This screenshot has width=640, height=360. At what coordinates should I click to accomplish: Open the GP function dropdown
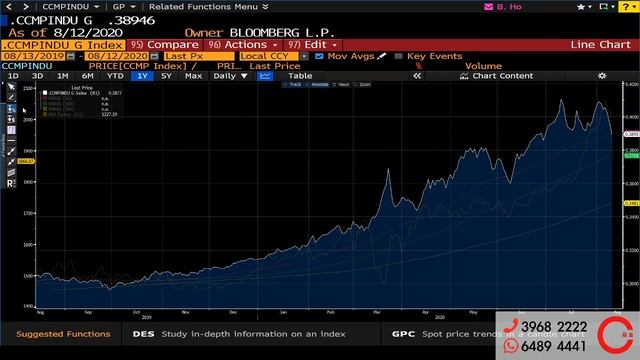124,7
